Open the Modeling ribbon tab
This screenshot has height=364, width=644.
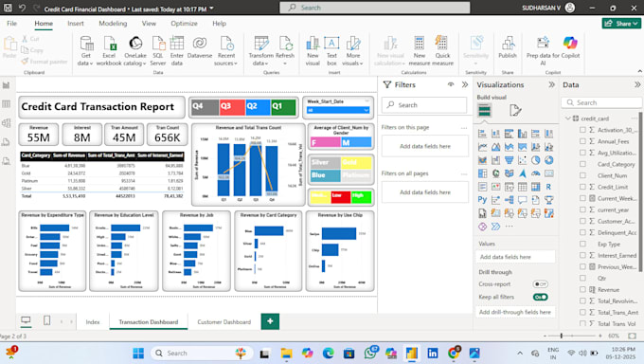tap(113, 24)
